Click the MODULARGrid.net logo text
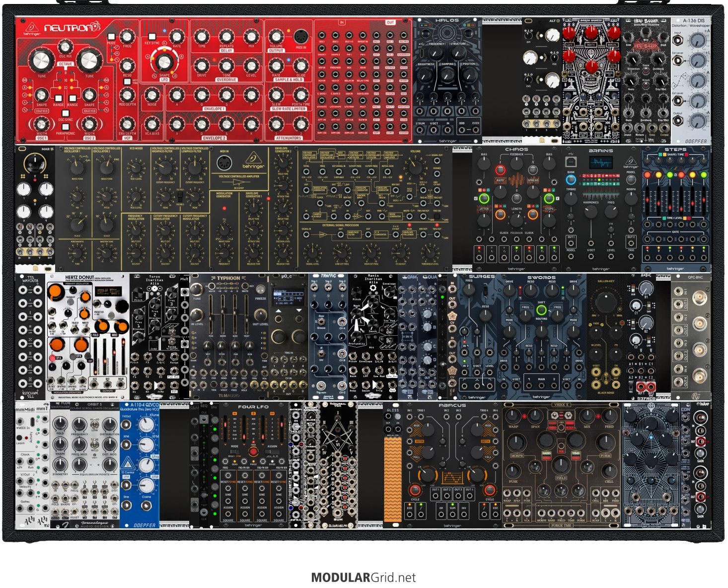The image size is (728, 588). (x=364, y=578)
